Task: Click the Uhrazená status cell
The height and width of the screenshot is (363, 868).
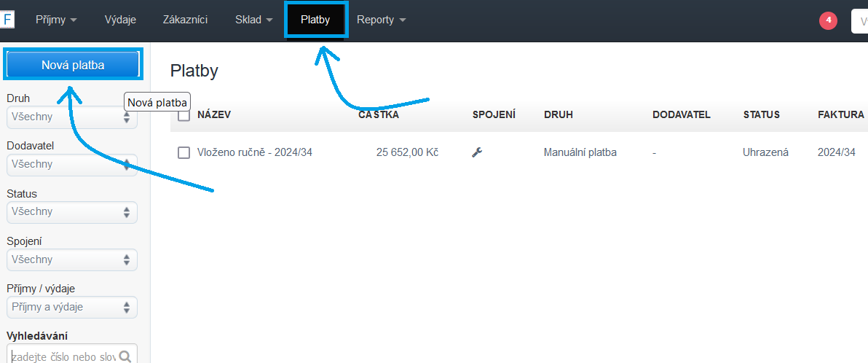Action: (x=765, y=152)
